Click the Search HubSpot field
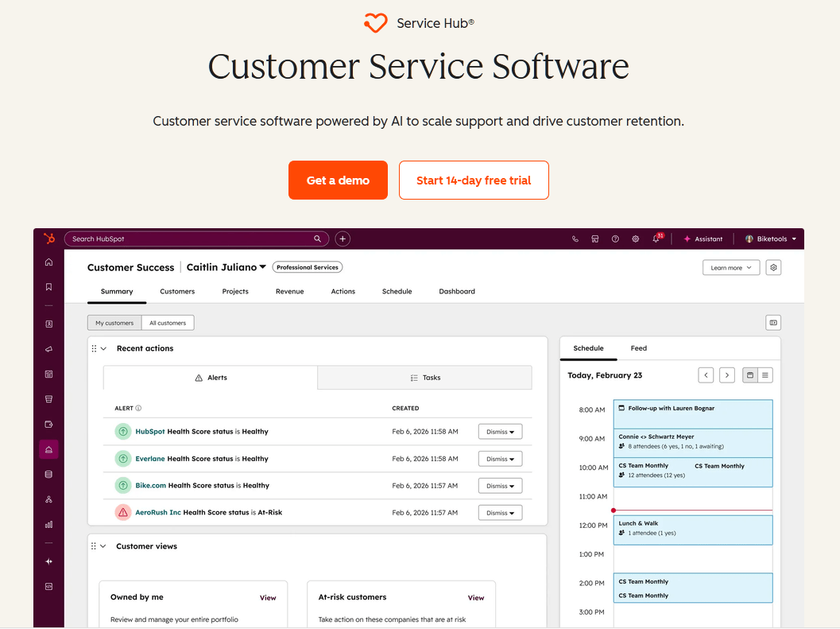 coord(196,239)
